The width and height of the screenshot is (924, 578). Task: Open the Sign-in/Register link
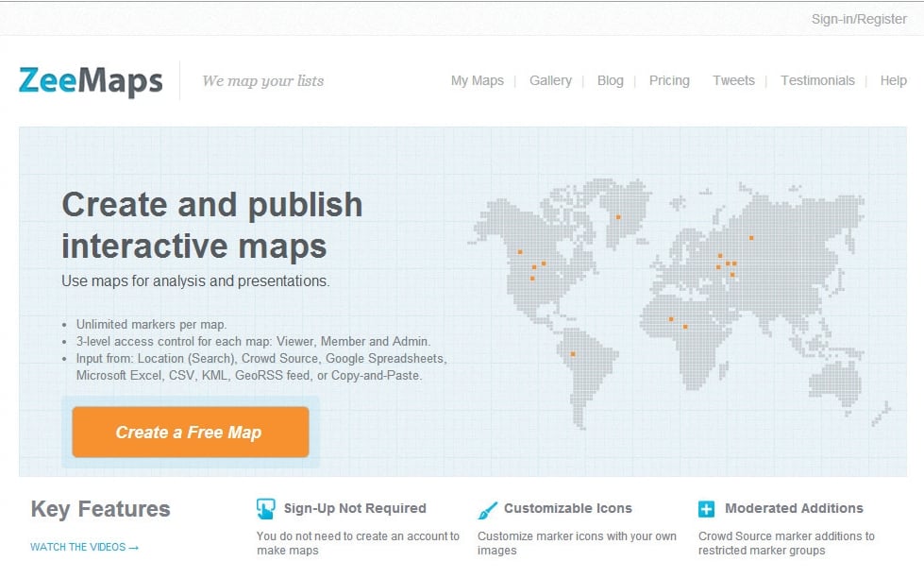pos(859,19)
